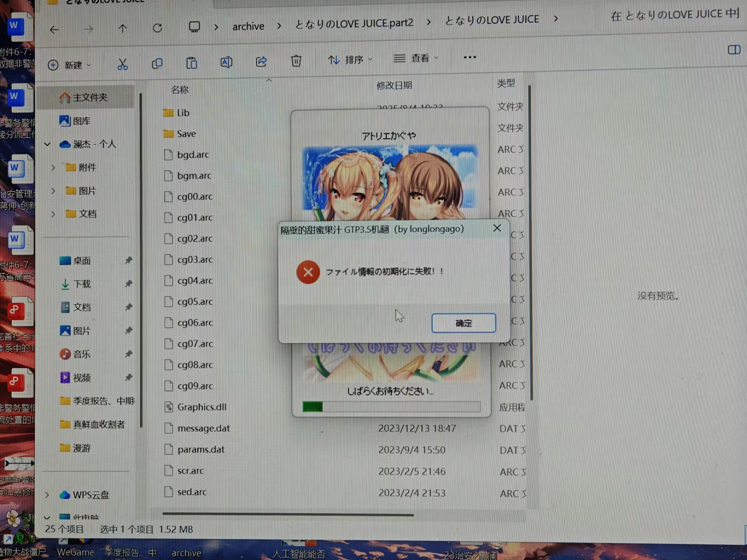Open WeGame from the taskbar
The height and width of the screenshot is (560, 747).
[76, 552]
